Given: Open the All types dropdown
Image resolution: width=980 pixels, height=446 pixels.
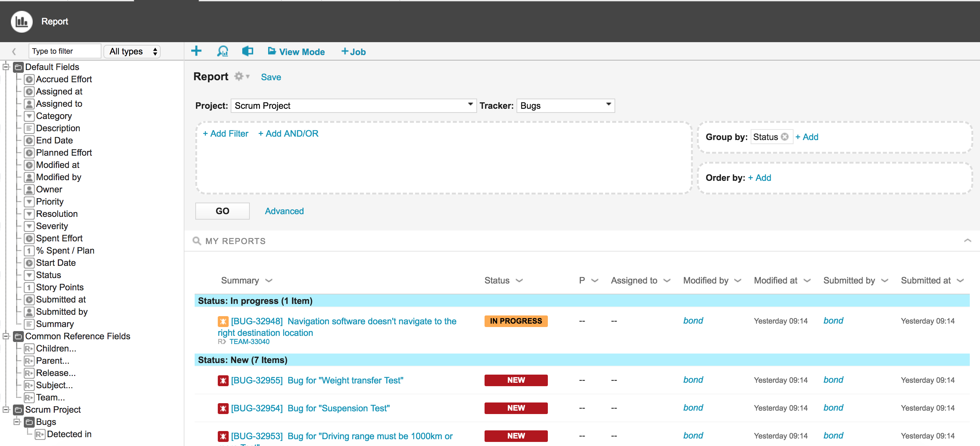Looking at the screenshot, I should click(132, 51).
